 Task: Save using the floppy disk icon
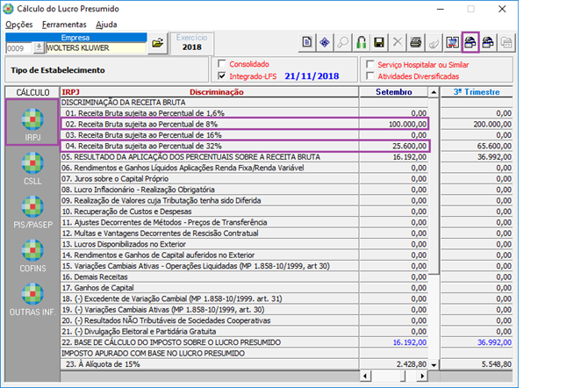coord(379,42)
